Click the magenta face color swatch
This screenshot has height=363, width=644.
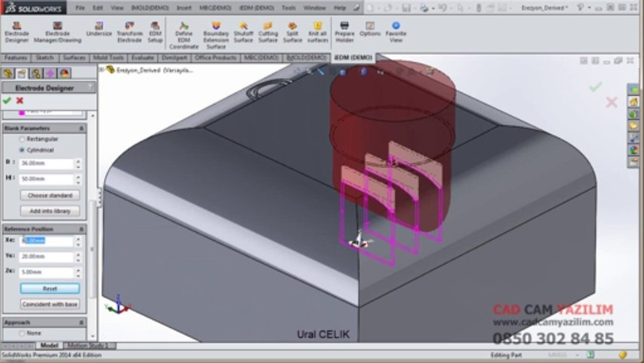pyautogui.click(x=22, y=112)
